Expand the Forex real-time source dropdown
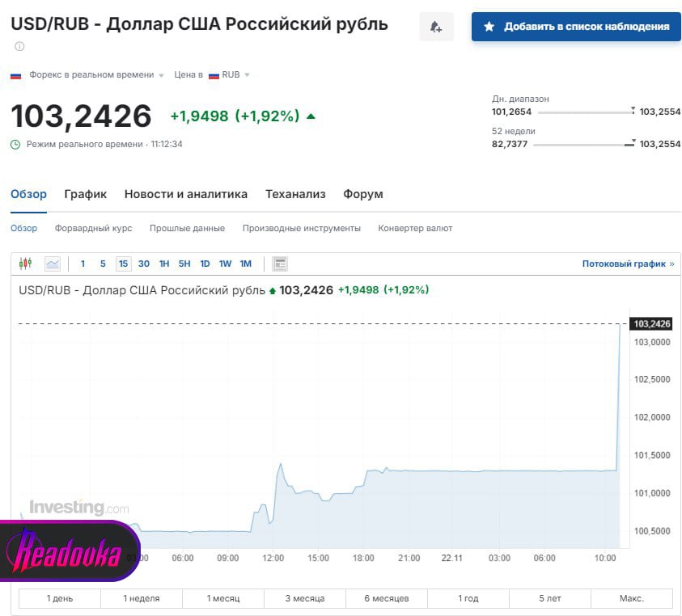 pyautogui.click(x=161, y=75)
